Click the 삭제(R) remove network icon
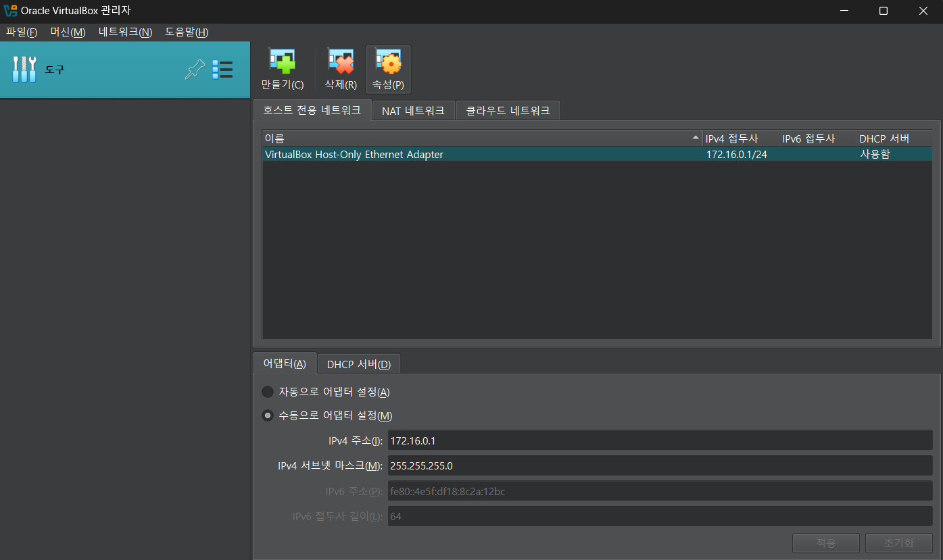The width and height of the screenshot is (943, 560). [341, 62]
